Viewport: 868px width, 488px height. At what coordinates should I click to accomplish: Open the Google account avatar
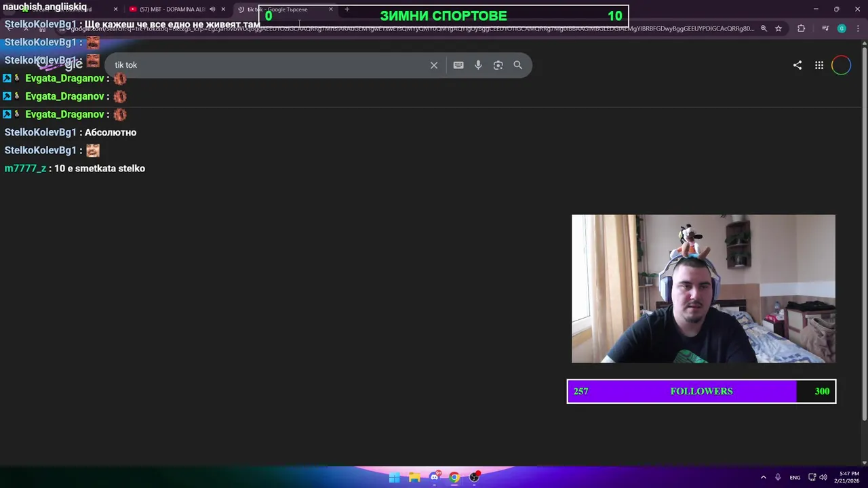[x=841, y=65]
